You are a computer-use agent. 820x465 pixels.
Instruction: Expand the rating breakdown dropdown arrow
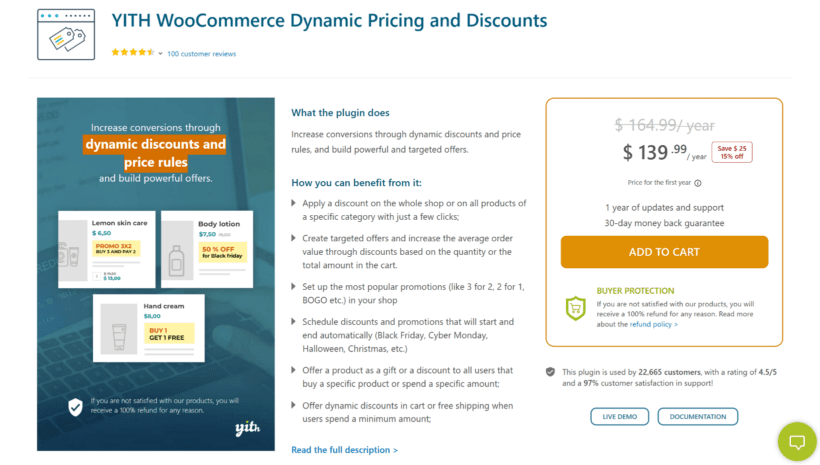(x=161, y=53)
